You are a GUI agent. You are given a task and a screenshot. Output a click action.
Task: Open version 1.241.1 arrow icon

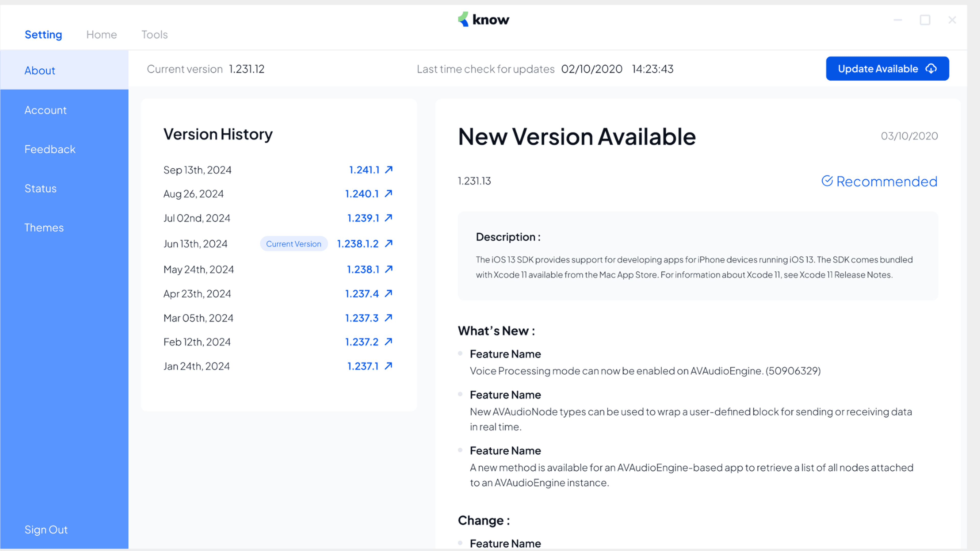pos(388,170)
